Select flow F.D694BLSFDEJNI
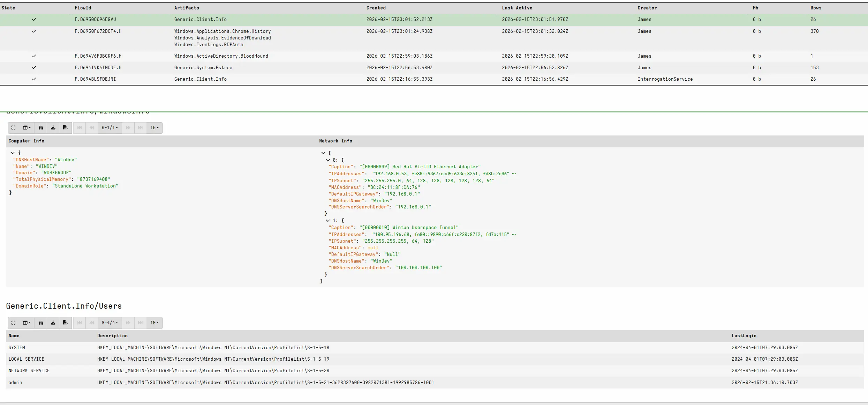This screenshot has width=868, height=405. pos(434,79)
